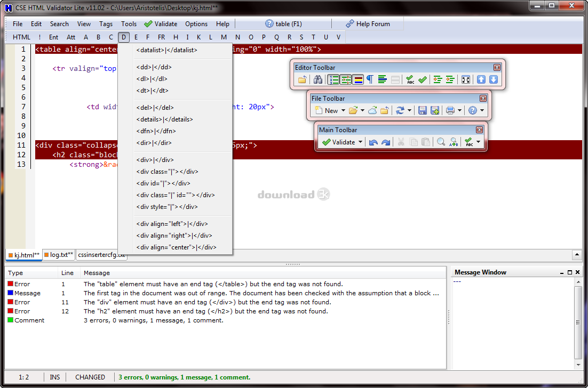This screenshot has height=388, width=588.
Task: Select the line 12 h2 error message
Action: (205, 311)
